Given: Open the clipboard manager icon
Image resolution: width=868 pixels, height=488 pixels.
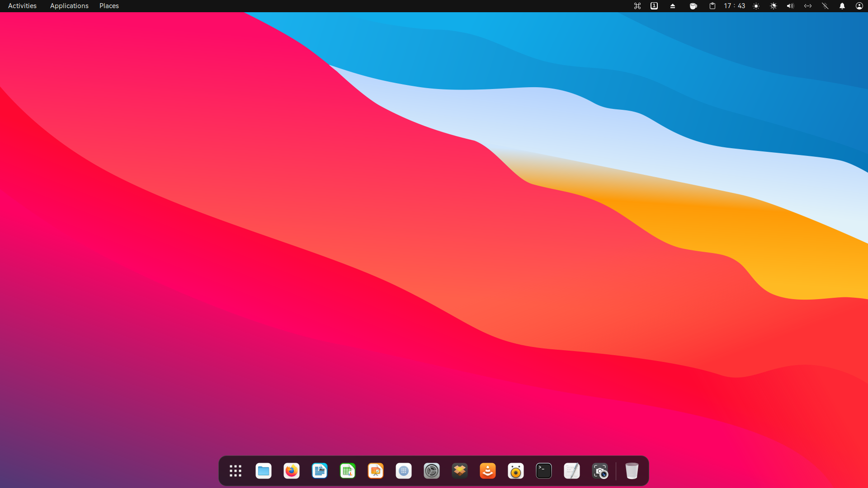Looking at the screenshot, I should coord(712,6).
